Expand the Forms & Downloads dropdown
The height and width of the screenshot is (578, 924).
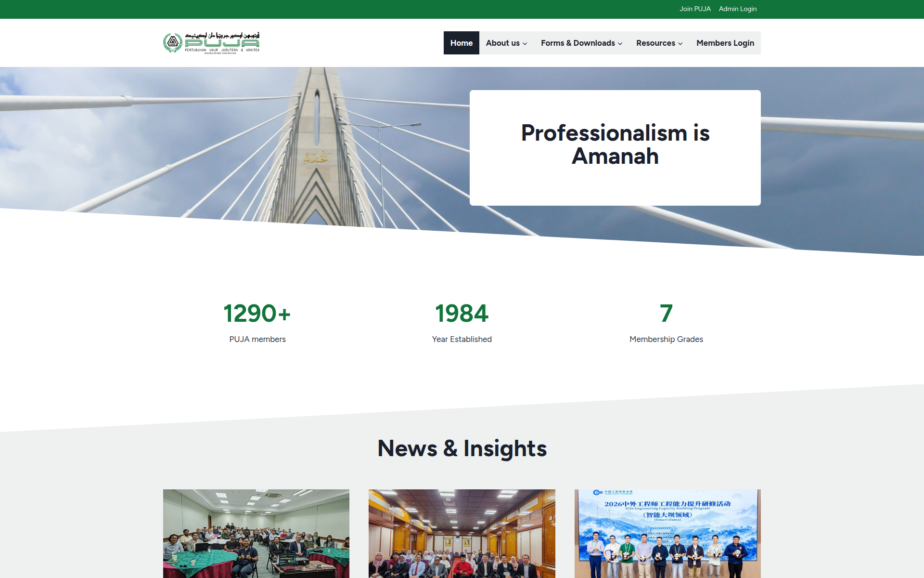point(581,43)
